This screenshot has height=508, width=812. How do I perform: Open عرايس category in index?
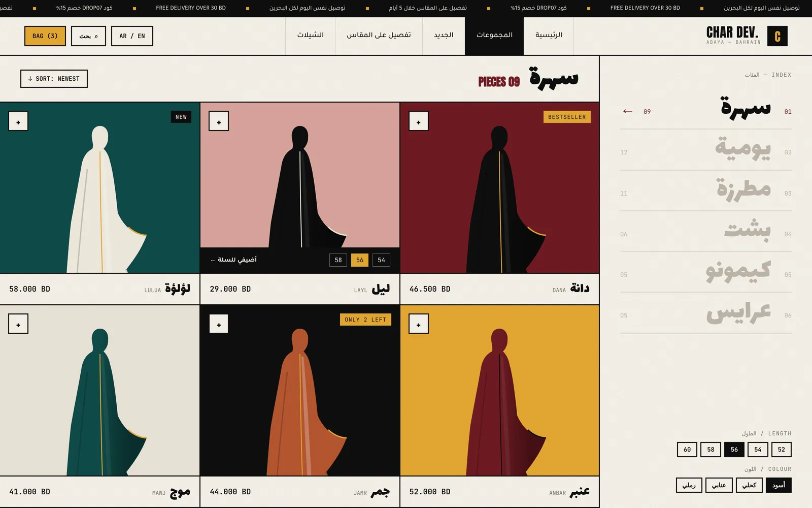705,313
